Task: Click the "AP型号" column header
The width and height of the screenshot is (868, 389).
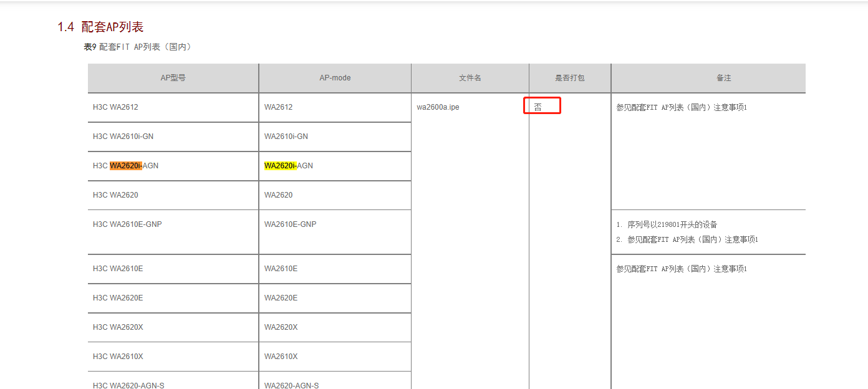Action: [x=173, y=78]
